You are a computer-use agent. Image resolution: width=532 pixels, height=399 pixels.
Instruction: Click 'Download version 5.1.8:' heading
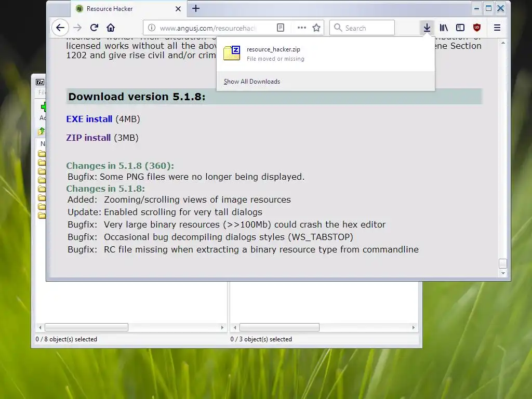pyautogui.click(x=137, y=97)
